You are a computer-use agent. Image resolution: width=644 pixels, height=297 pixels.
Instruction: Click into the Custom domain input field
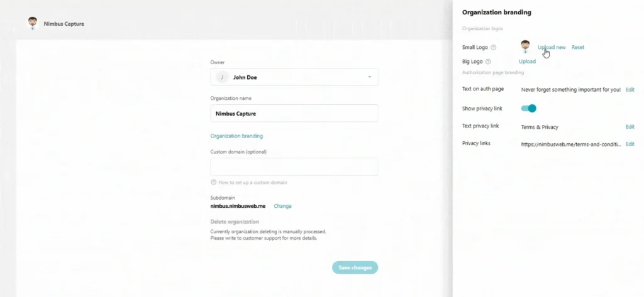coord(294,167)
